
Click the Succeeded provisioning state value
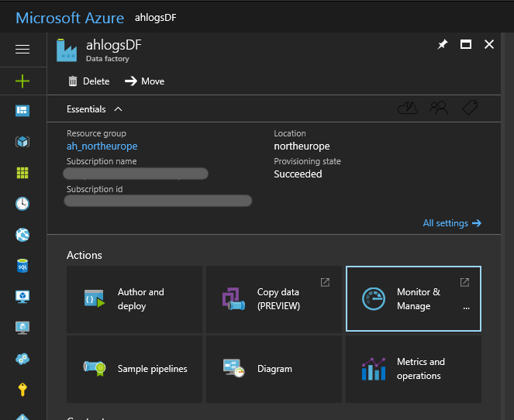tap(298, 174)
